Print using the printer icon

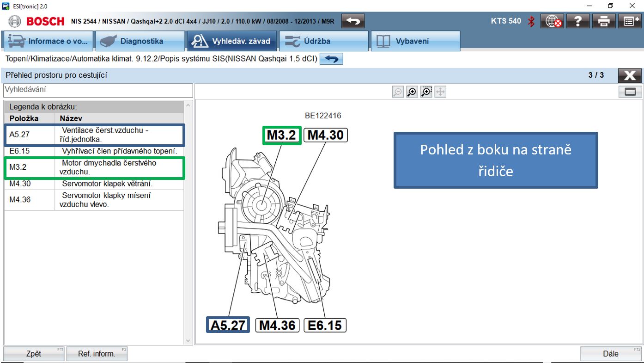pos(604,21)
